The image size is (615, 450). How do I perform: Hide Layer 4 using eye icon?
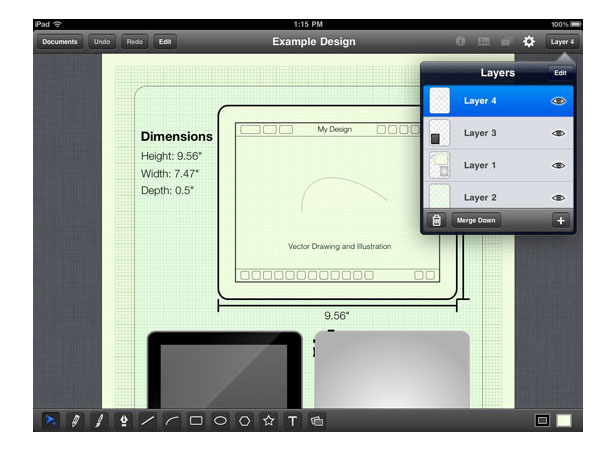[x=558, y=101]
